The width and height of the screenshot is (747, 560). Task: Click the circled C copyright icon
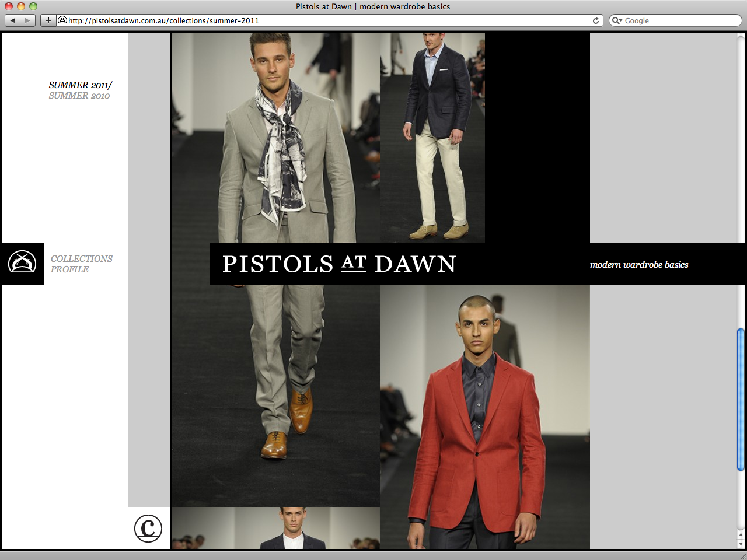pos(148,528)
